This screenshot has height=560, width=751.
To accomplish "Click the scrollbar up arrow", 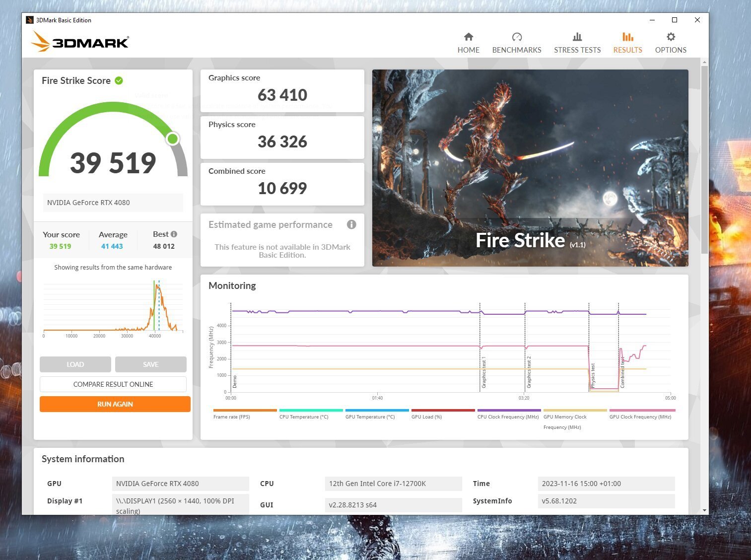I will 704,62.
